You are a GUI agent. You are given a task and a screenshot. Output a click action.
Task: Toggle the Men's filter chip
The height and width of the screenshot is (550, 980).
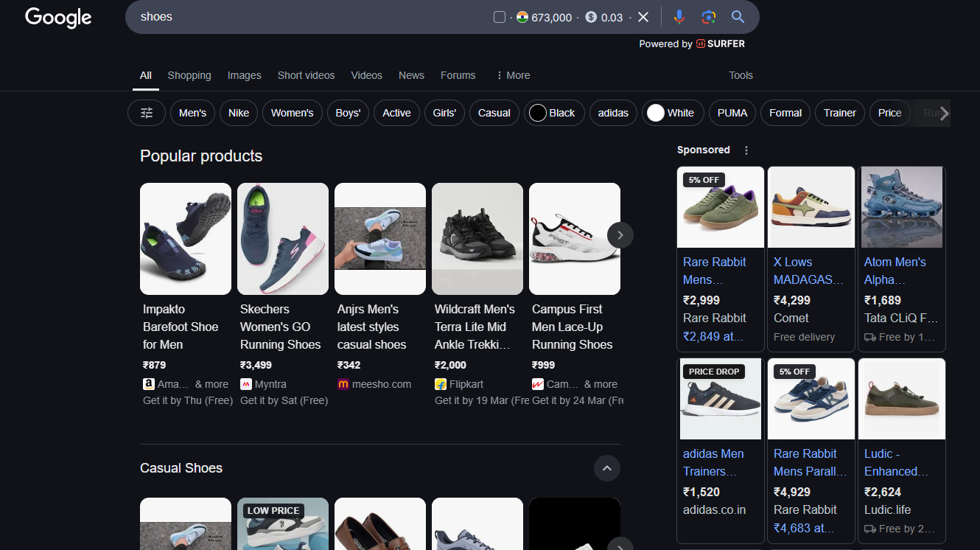coord(192,113)
